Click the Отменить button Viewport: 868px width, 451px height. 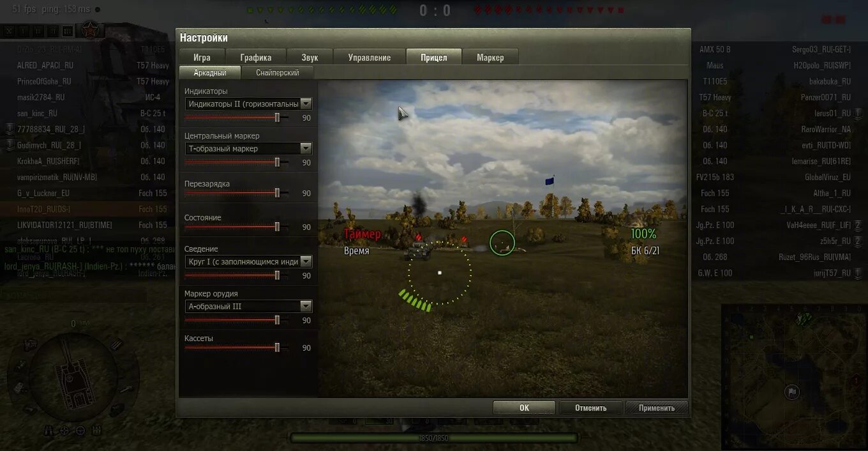click(x=590, y=408)
